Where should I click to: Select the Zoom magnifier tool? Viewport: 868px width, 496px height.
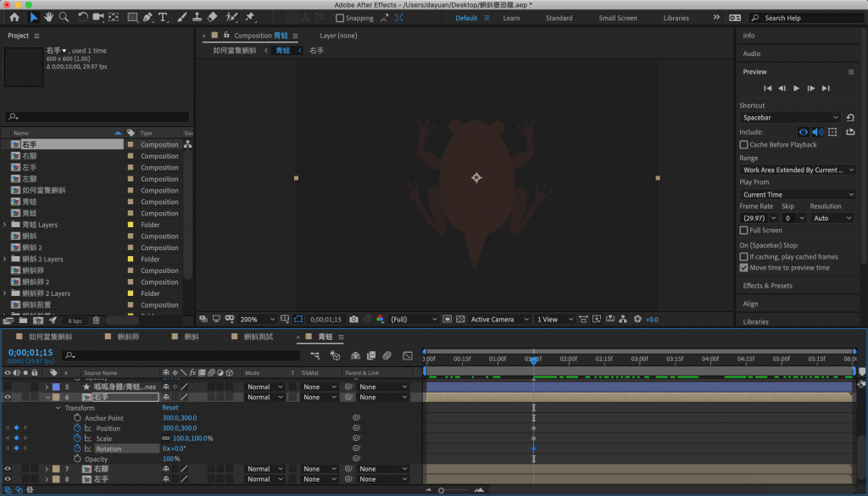click(x=64, y=17)
